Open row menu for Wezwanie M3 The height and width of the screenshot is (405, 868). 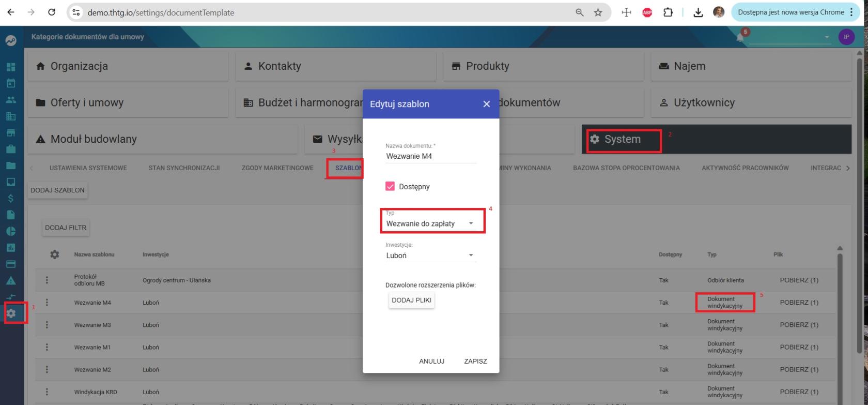47,325
